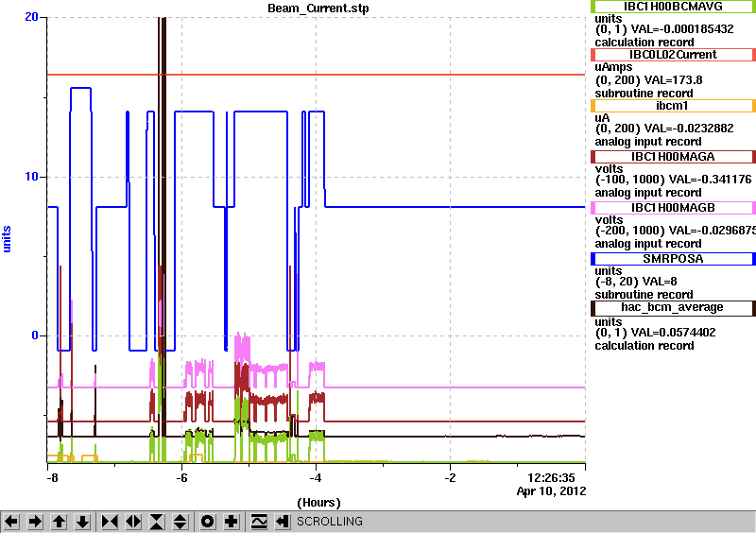Click the x-axis tick label -6
Image resolution: width=756 pixels, height=533 pixels.
180,478
